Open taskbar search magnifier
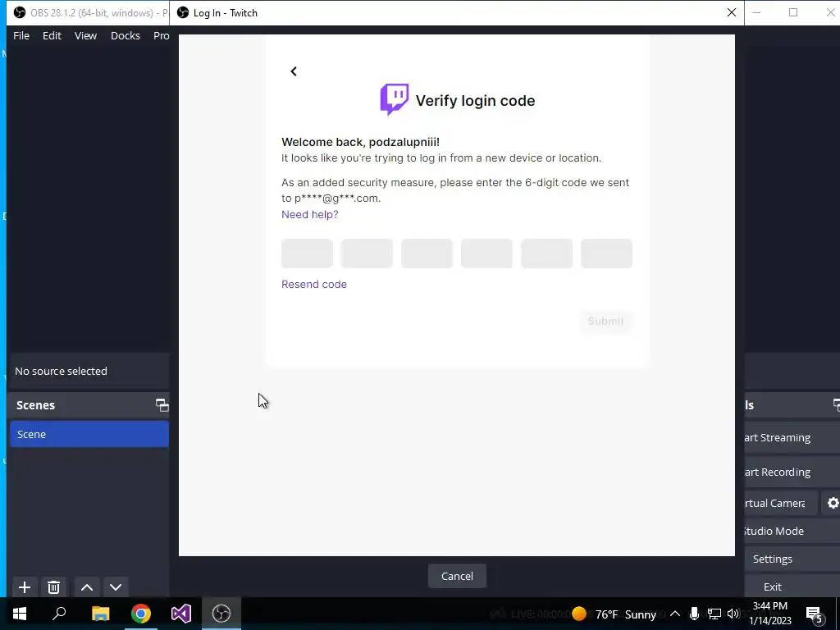Viewport: 840px width, 630px height. [59, 614]
